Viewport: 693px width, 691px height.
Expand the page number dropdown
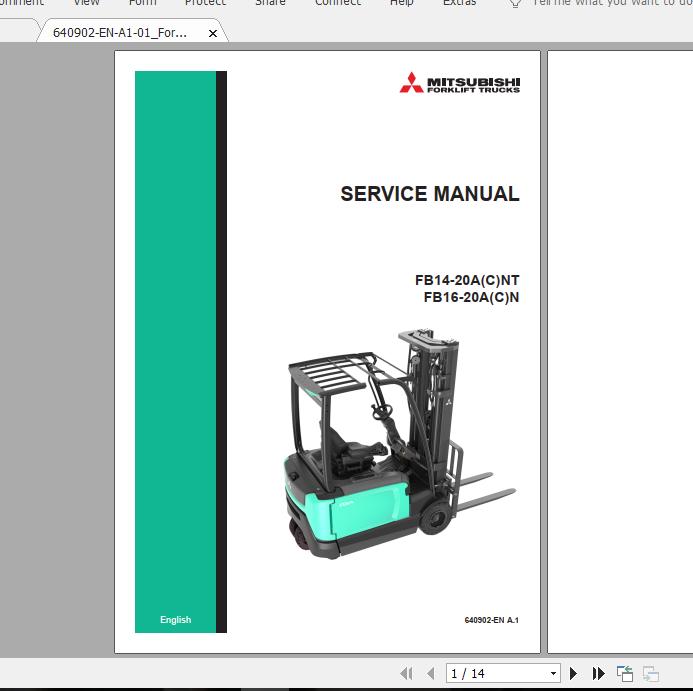tap(553, 673)
